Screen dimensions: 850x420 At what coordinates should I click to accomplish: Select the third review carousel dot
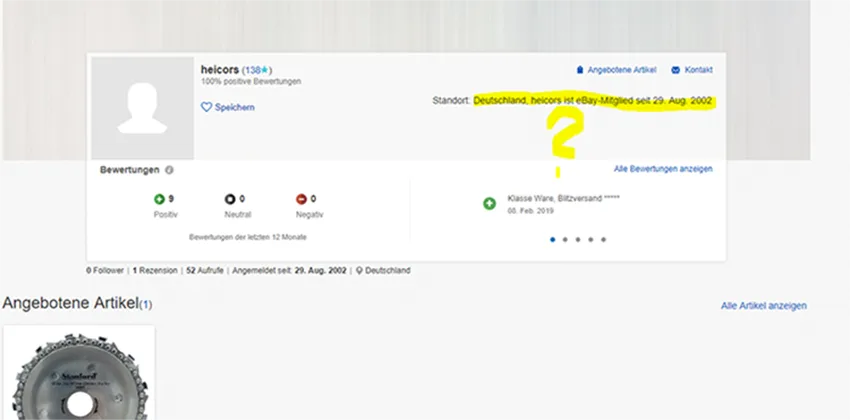click(578, 240)
